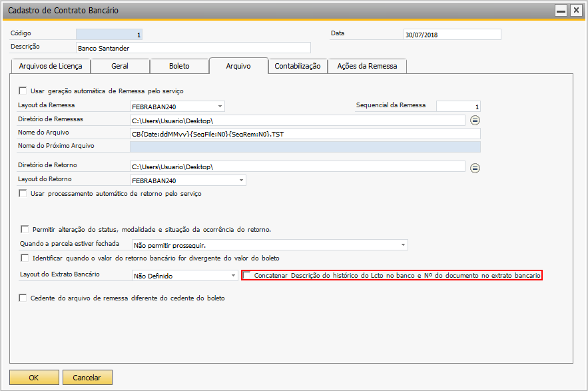The height and width of the screenshot is (391, 588).
Task: Open the Contabilização tab
Action: click(298, 66)
